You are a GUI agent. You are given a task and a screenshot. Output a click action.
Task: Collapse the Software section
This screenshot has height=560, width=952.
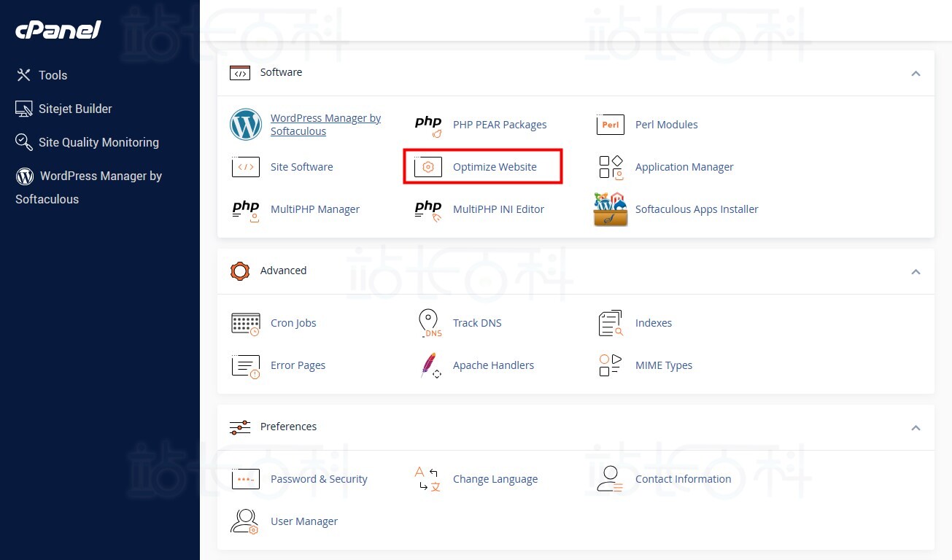(916, 73)
